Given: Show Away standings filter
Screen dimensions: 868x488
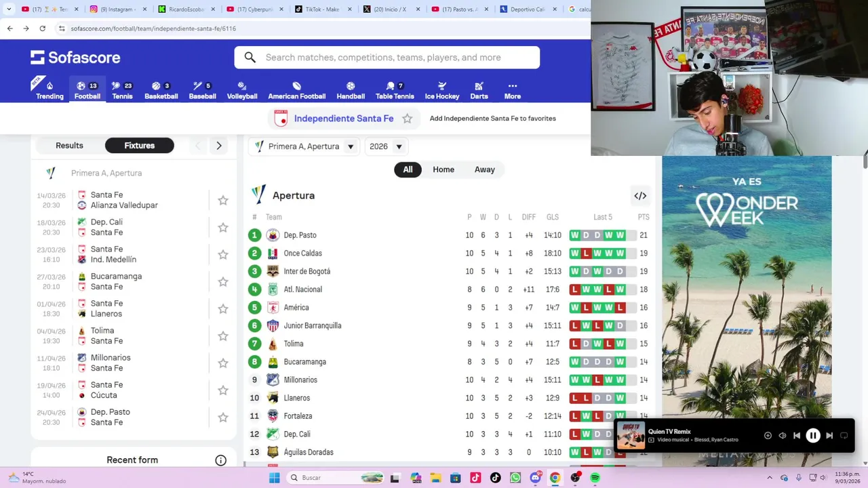Looking at the screenshot, I should point(484,169).
